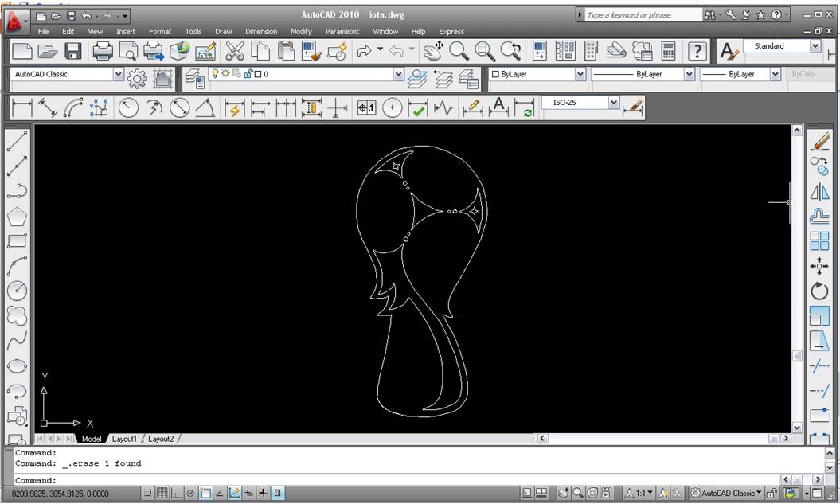The height and width of the screenshot is (504, 840).
Task: Click the drawing area vertical scrollbar down arrow
Action: 797,428
